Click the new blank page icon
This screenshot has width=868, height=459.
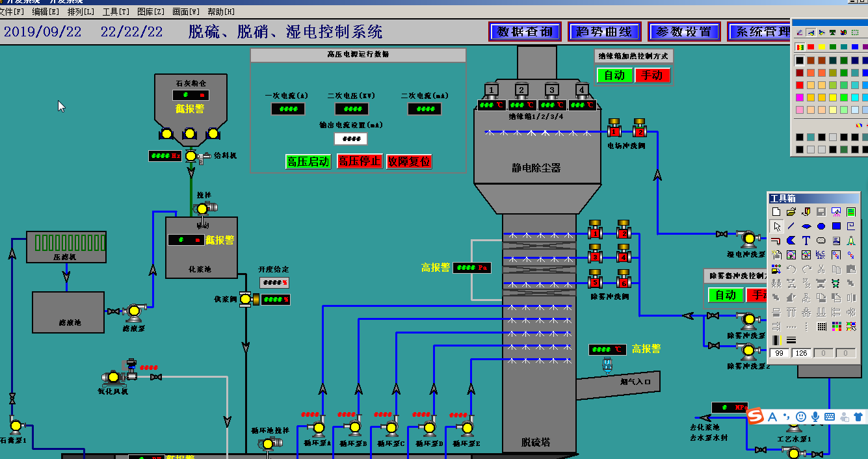776,212
